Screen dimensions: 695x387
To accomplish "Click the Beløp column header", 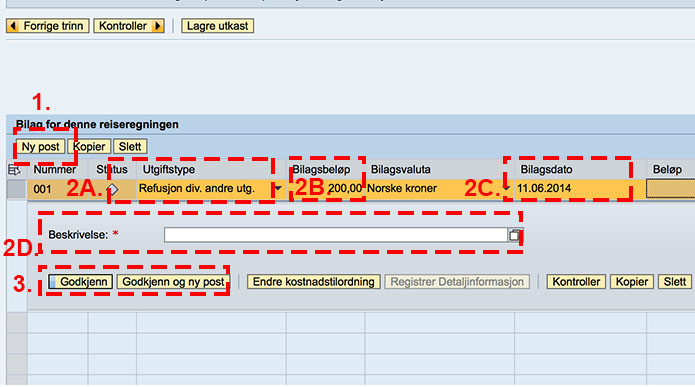I will 667,170.
